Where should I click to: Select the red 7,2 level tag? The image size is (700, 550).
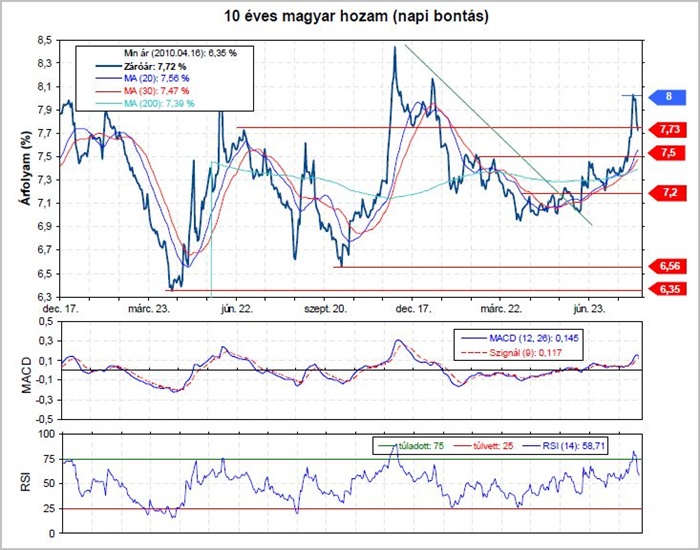click(x=668, y=192)
